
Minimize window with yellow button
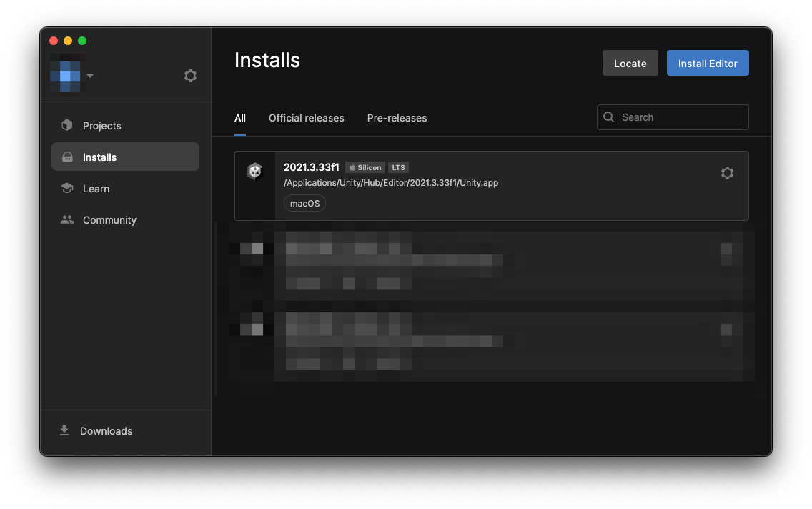[x=68, y=40]
